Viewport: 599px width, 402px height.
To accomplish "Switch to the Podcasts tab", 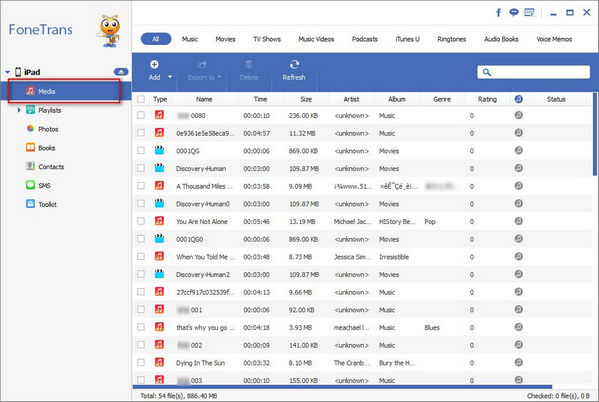I will 365,39.
